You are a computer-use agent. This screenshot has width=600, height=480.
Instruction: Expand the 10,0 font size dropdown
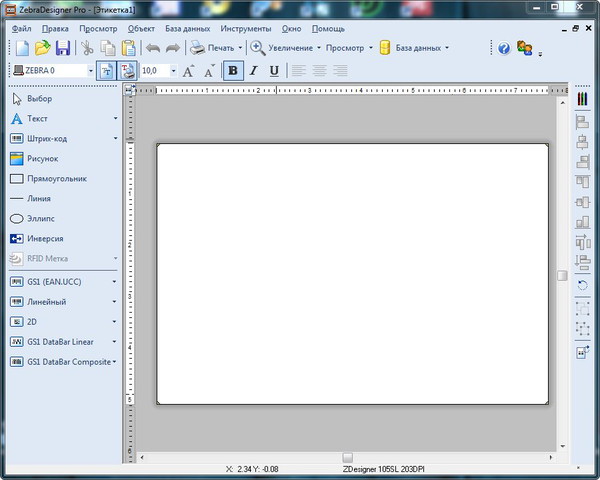pyautogui.click(x=173, y=71)
